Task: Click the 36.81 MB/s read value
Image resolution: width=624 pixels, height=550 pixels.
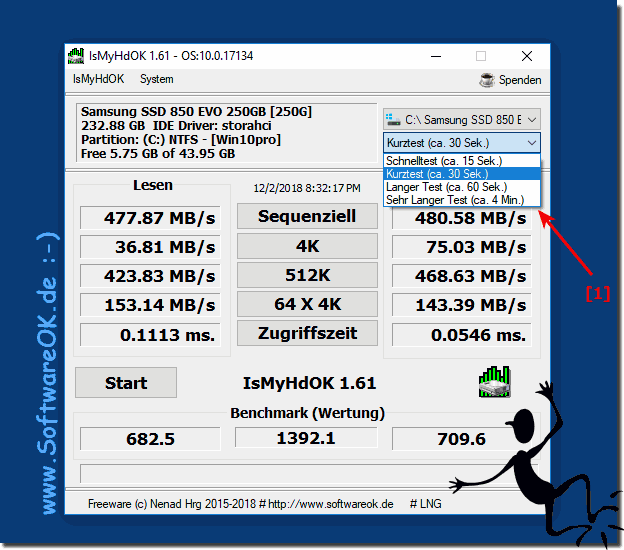Action: (150, 247)
